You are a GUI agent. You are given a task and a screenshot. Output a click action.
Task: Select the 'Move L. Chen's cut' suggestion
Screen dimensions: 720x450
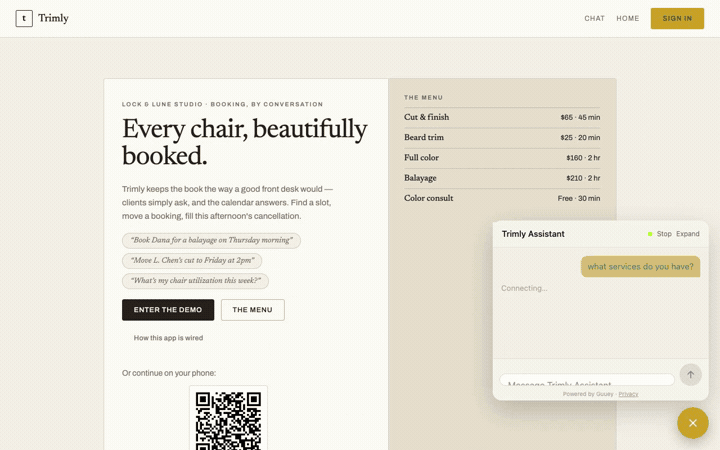(192, 260)
